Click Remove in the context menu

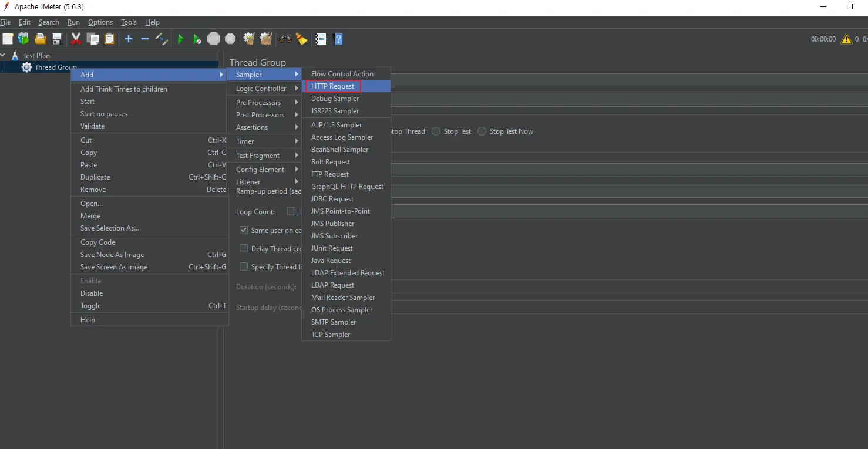pos(149,190)
